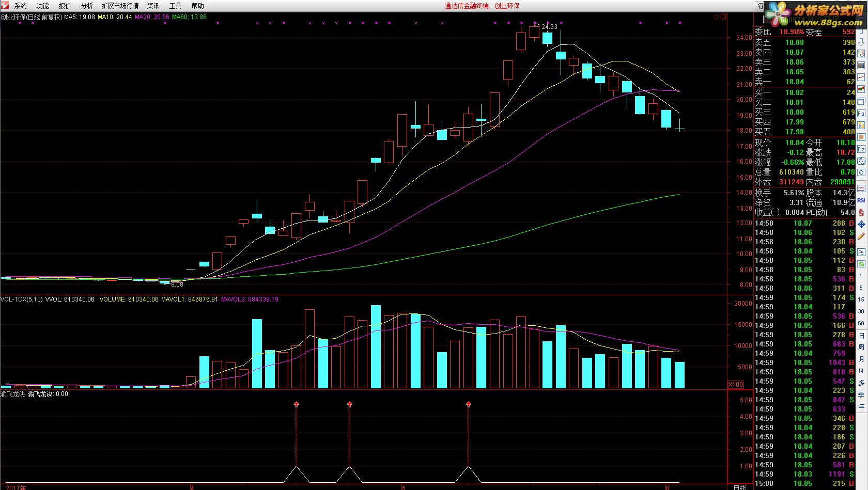The image size is (868, 490).
Task: Click the orange document sidebar icon
Action: pyautogui.click(x=861, y=137)
